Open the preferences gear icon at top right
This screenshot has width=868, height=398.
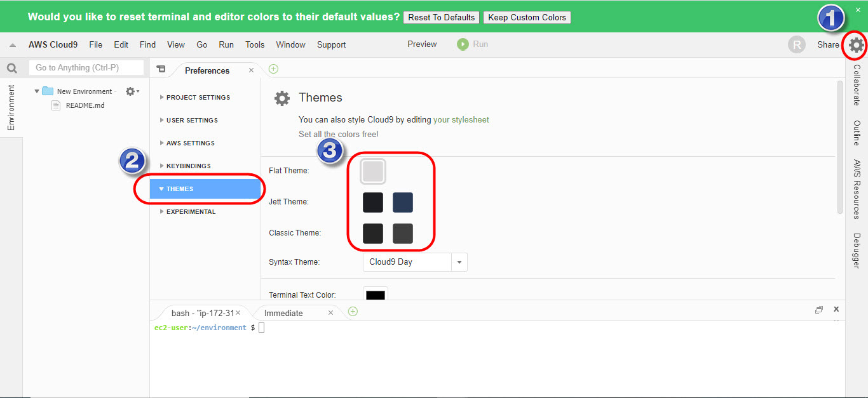point(856,45)
